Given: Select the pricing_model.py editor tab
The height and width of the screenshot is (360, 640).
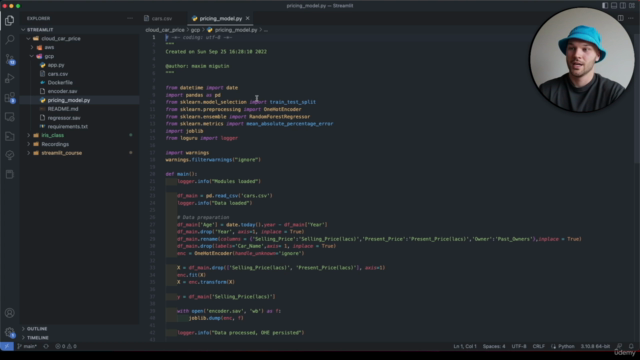Looking at the screenshot, I should click(x=220, y=18).
